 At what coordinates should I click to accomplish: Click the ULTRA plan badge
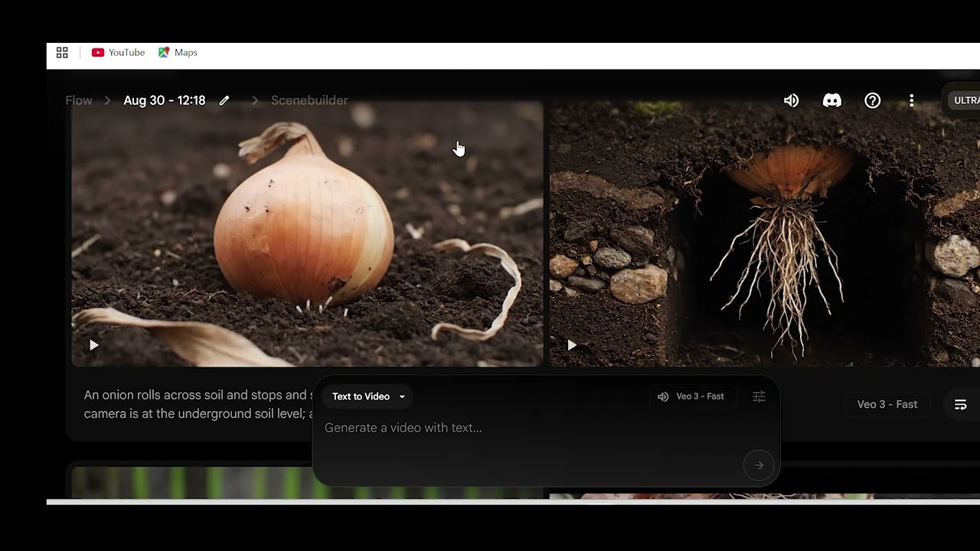click(x=965, y=100)
